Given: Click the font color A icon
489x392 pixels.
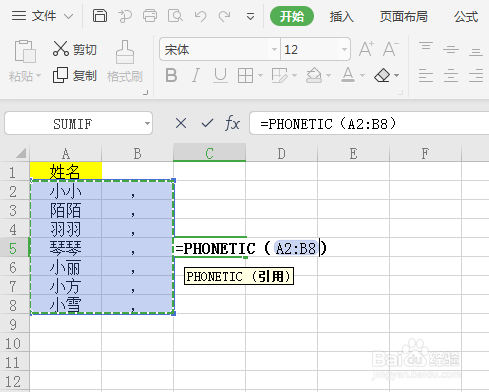Looking at the screenshot, I should [348, 75].
